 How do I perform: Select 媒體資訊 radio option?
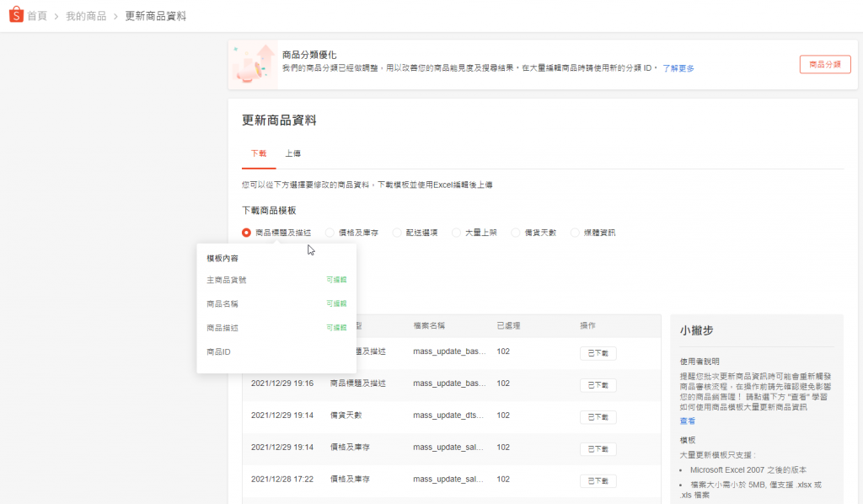click(576, 233)
